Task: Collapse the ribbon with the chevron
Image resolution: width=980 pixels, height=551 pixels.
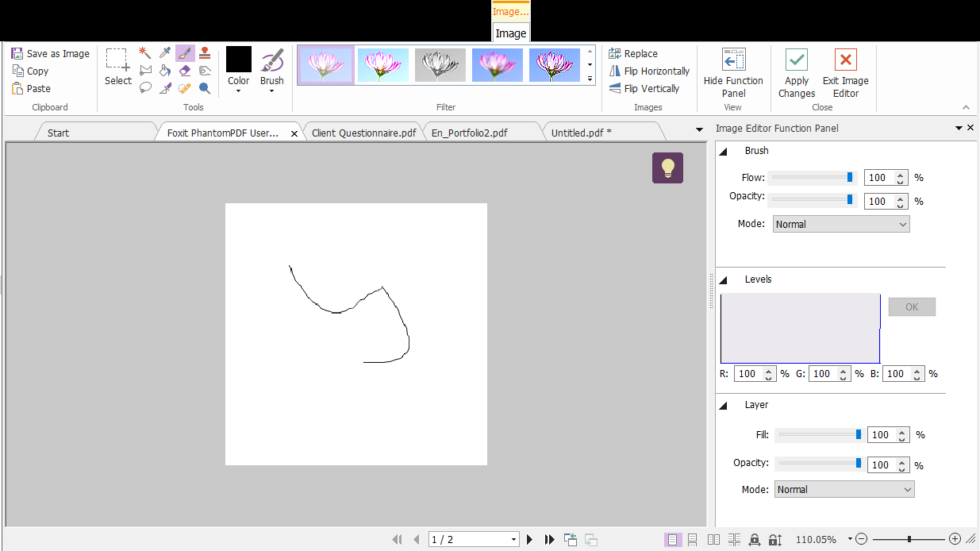Action: (x=967, y=107)
